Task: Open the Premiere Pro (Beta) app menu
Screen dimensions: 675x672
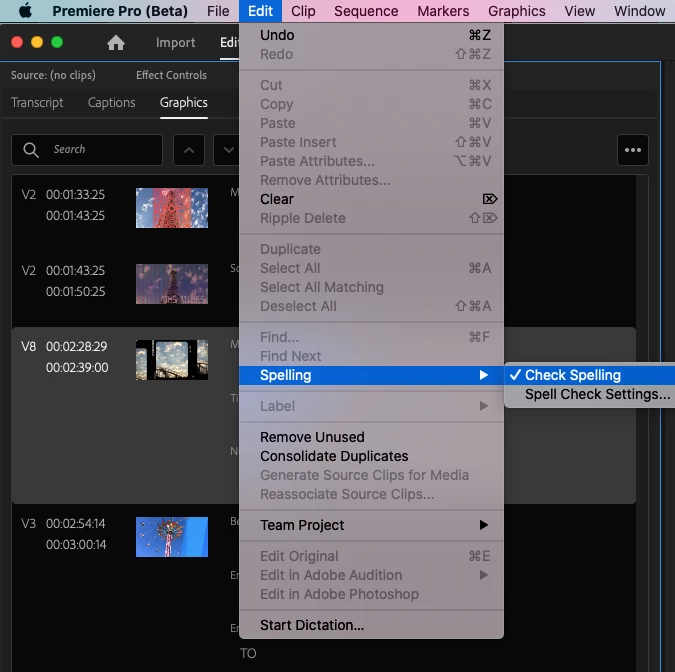Action: click(x=120, y=11)
